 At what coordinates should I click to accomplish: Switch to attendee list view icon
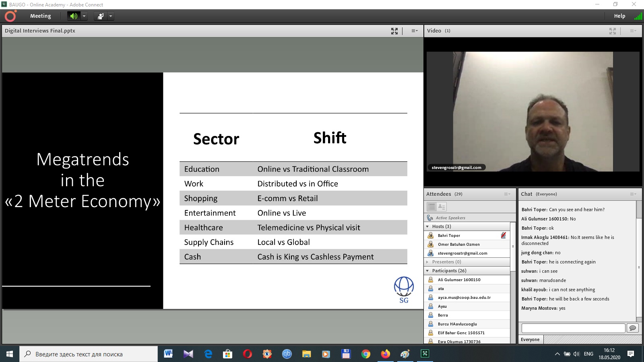(x=431, y=207)
